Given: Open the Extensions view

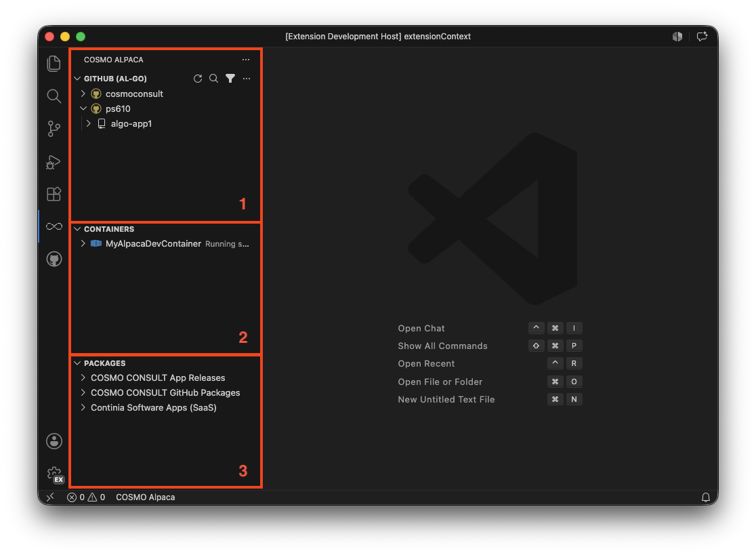Looking at the screenshot, I should pos(54,194).
